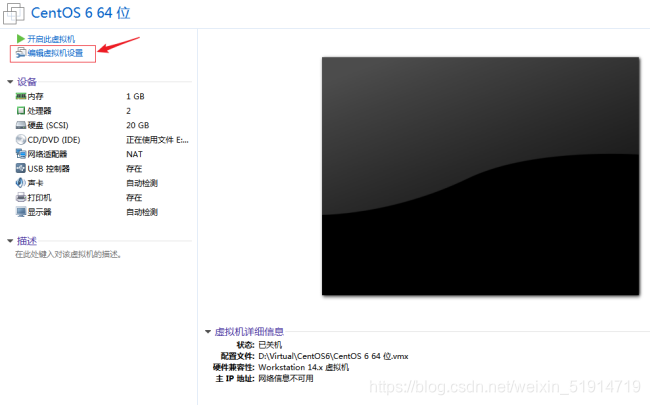Click the 已关机 state value

pyautogui.click(x=270, y=344)
